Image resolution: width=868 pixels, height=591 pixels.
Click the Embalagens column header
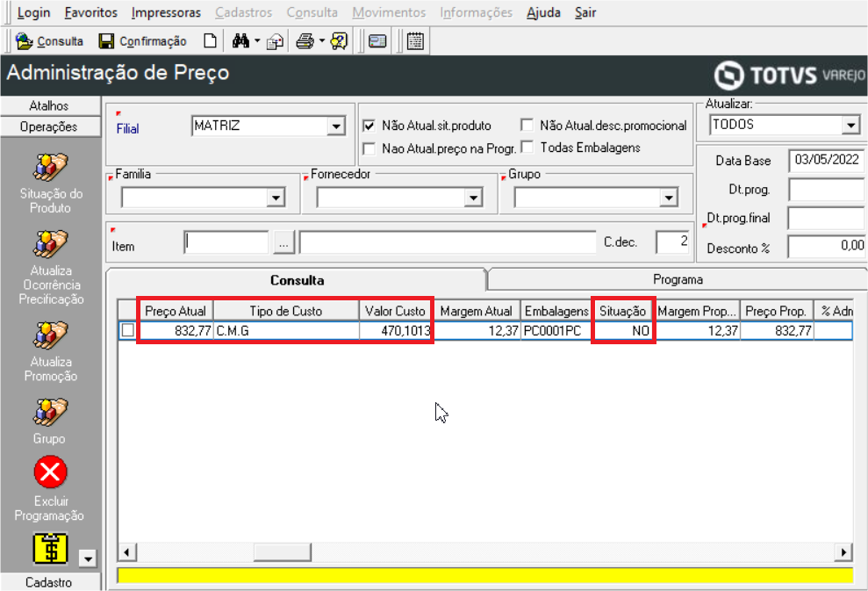coord(556,311)
